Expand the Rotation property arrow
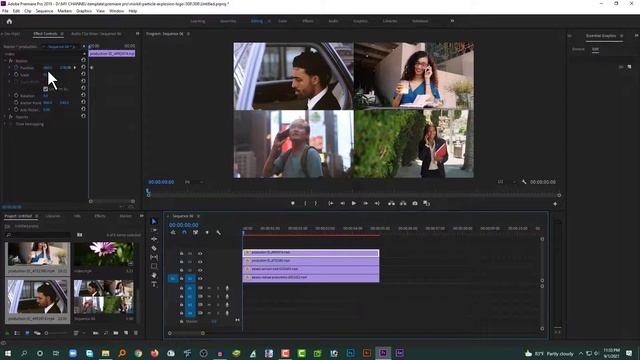 [x=9, y=96]
